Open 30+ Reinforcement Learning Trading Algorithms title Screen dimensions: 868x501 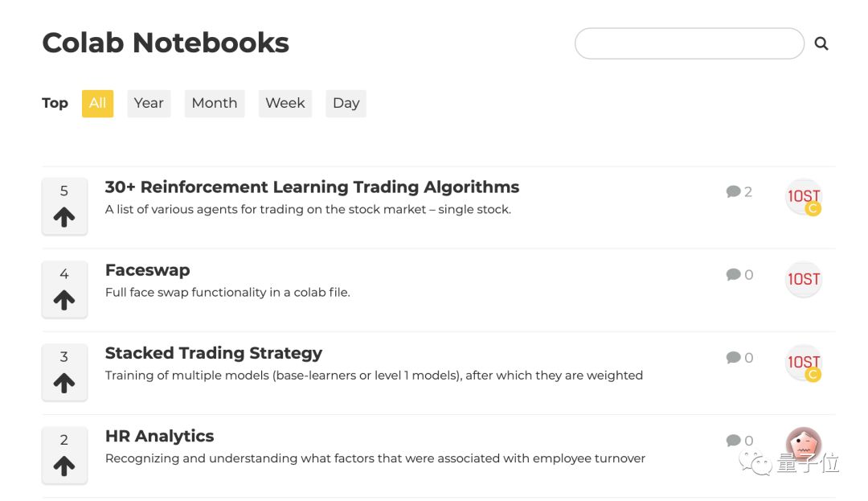(x=312, y=187)
